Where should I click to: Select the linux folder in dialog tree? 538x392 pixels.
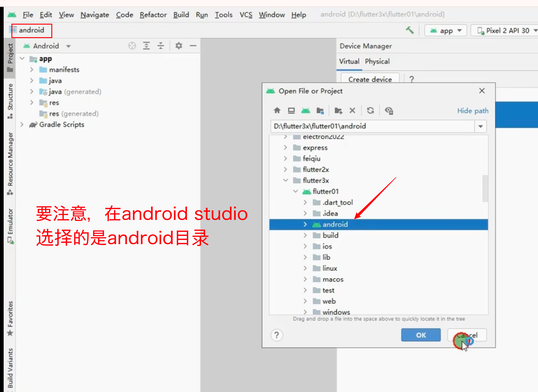tap(330, 268)
